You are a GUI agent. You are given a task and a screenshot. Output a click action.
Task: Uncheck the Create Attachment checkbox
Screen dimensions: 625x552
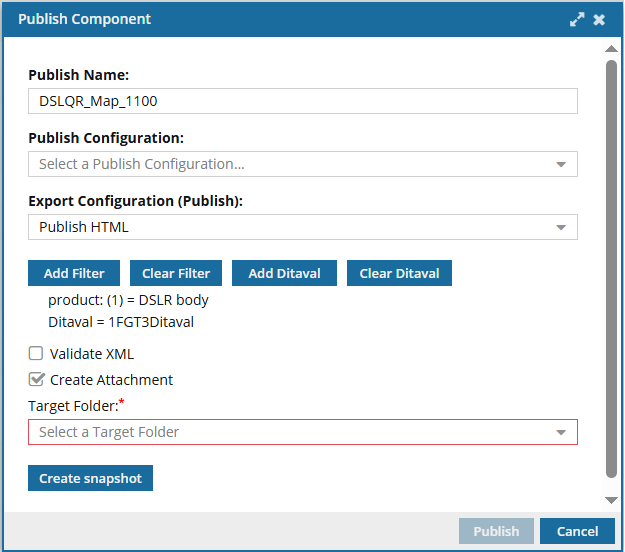(x=36, y=379)
